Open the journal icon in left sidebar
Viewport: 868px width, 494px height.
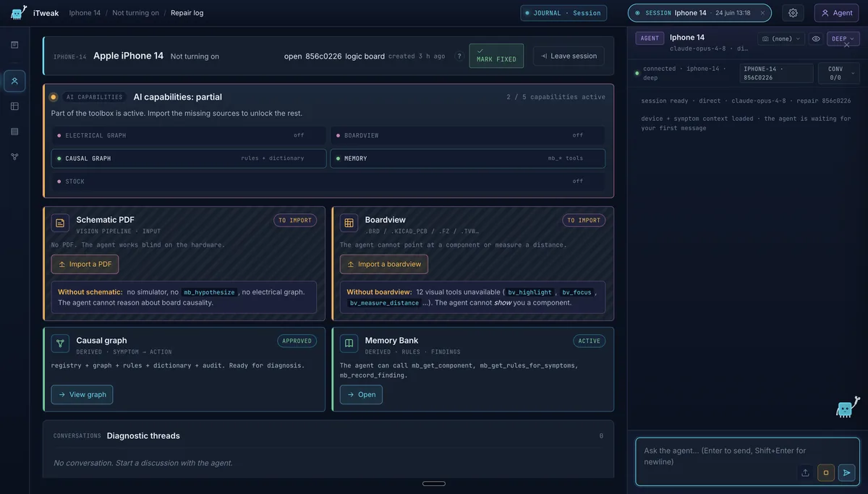coord(14,45)
